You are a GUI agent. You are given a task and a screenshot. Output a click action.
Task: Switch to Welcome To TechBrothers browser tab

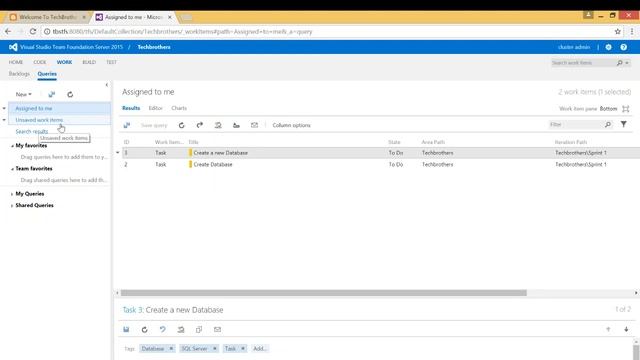point(48,17)
